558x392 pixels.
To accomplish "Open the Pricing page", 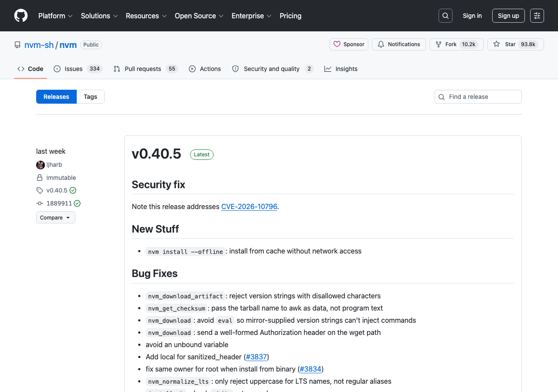I will (290, 16).
